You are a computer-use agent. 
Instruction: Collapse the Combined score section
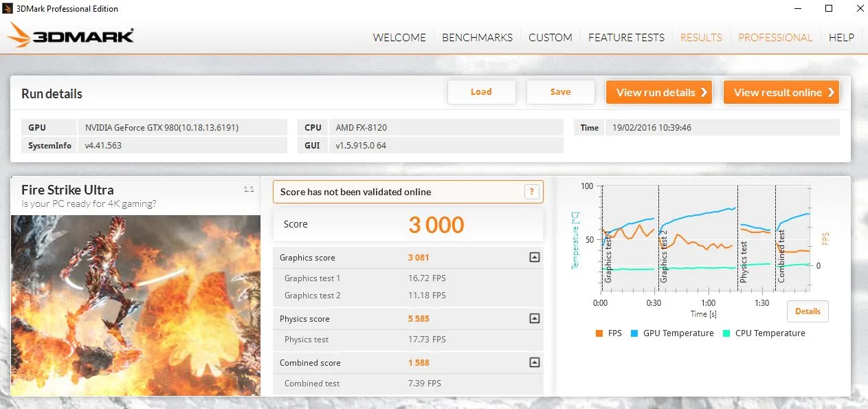point(534,363)
